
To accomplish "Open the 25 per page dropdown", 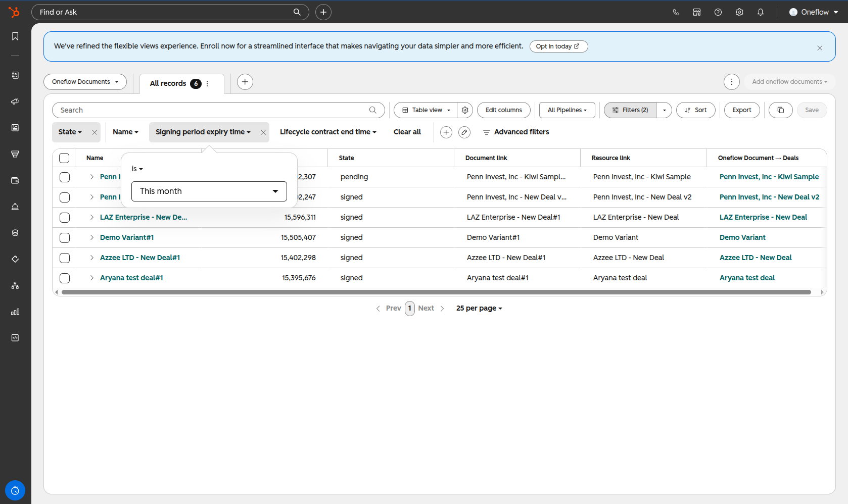I will 479,308.
